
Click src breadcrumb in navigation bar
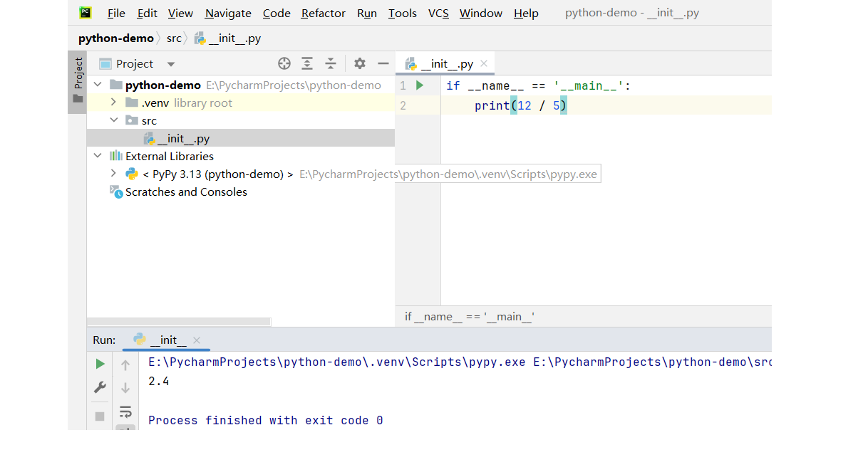tap(174, 38)
